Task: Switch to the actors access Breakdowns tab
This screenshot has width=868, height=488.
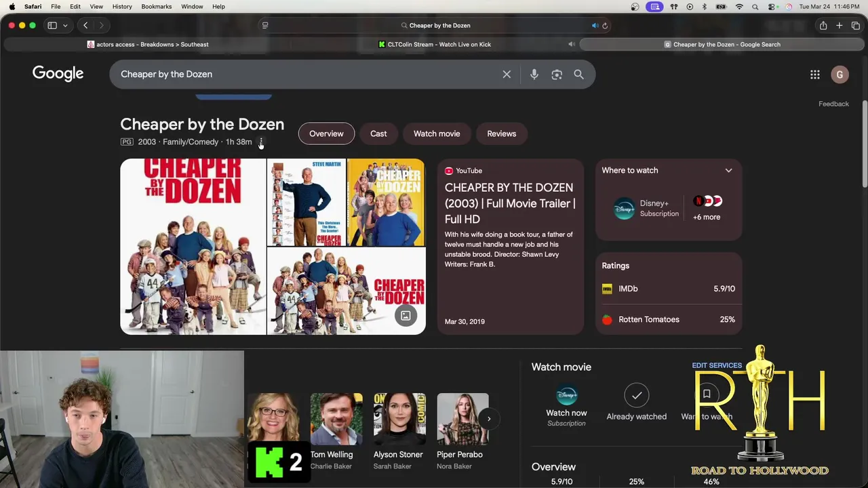Action: tap(148, 44)
